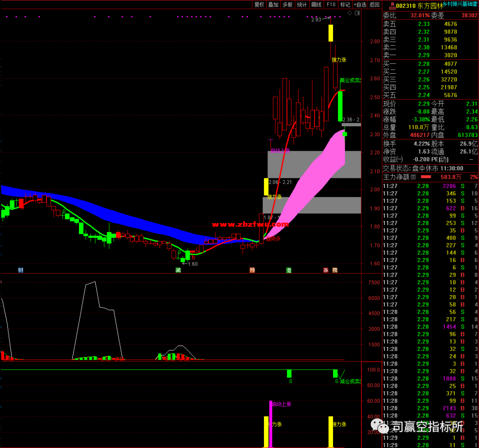Screen dimensions: 479x448
Task: Toggle the side panel icon above chart
Action: (357, 13)
